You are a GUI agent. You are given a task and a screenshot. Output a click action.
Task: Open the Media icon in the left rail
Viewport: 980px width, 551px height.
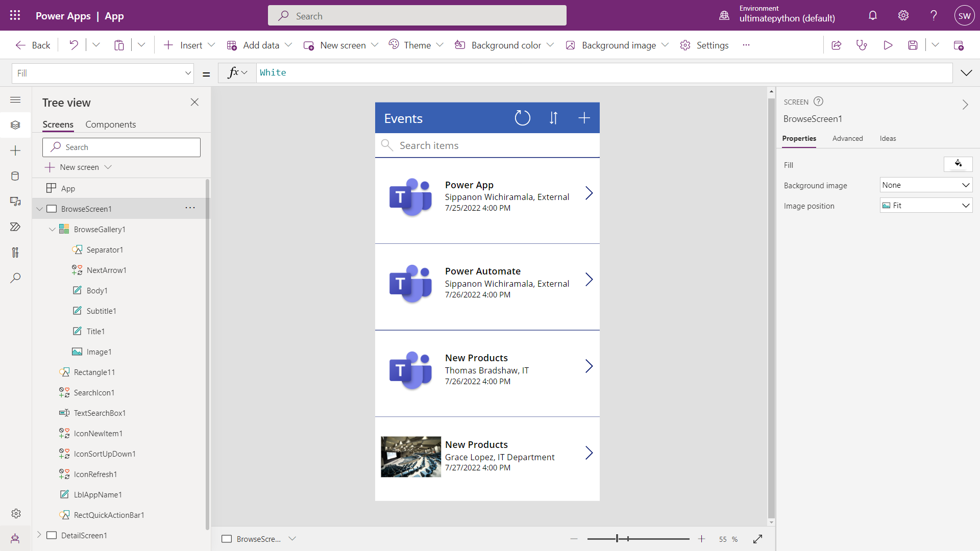15,202
